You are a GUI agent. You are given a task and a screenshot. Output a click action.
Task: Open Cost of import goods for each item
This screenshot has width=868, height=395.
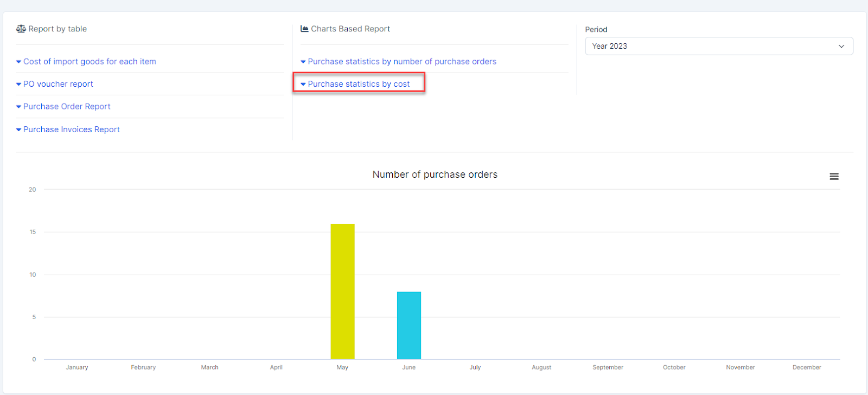[90, 62]
